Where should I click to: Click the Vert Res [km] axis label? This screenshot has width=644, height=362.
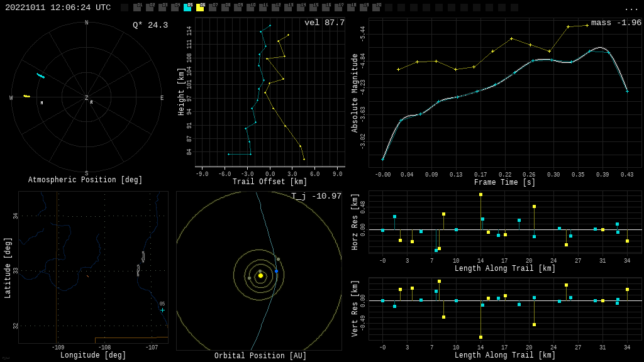point(355,309)
